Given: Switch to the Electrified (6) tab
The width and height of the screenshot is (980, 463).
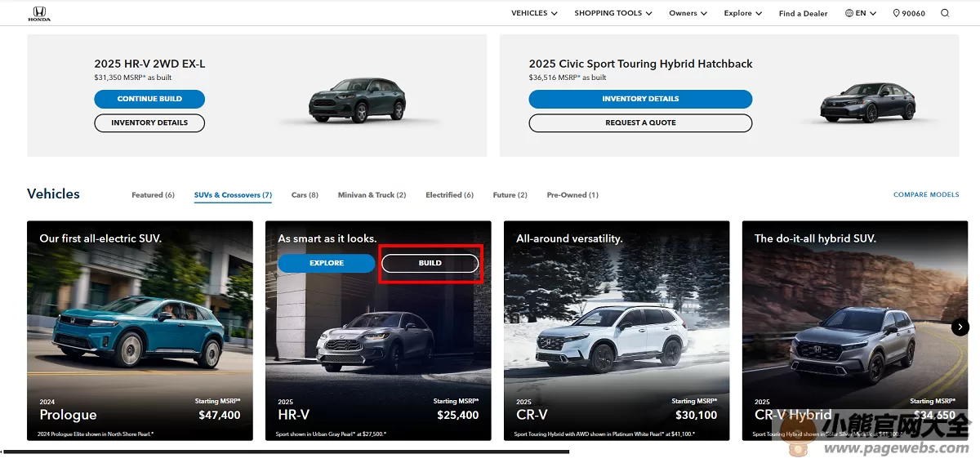Looking at the screenshot, I should click(449, 195).
